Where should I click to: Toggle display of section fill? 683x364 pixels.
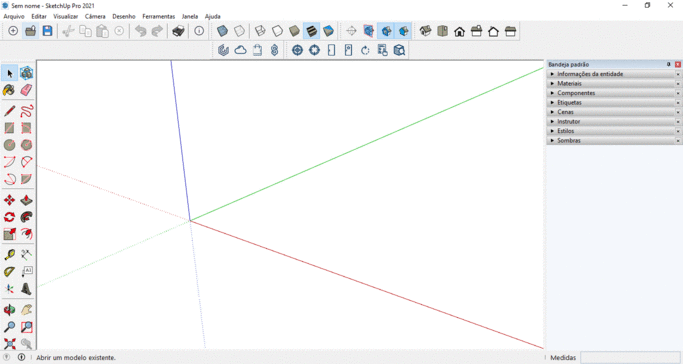click(x=403, y=31)
